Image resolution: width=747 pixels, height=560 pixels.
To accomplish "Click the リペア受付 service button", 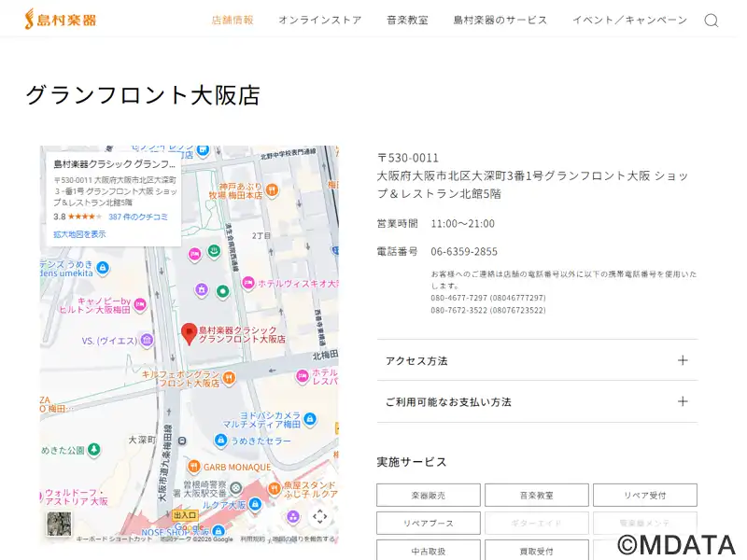I will (644, 496).
